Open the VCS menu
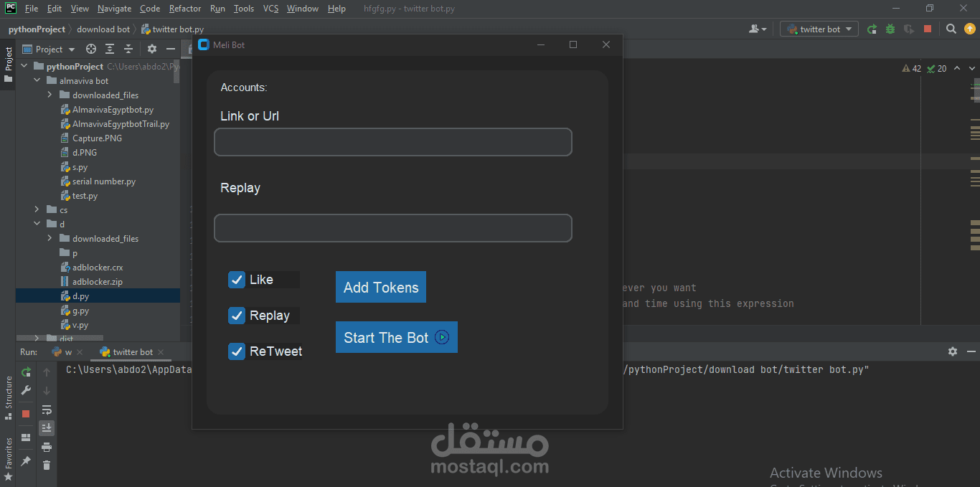Screen dimensions: 980x487 pos(270,9)
